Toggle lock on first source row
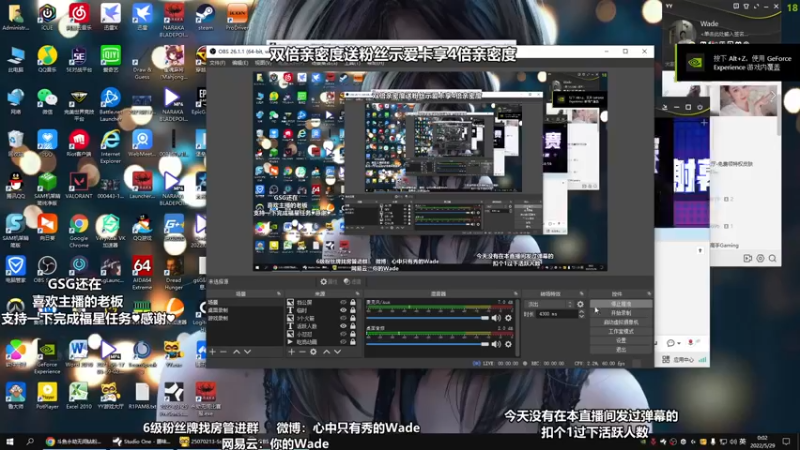Image resolution: width=800 pixels, height=450 pixels. pyautogui.click(x=353, y=303)
